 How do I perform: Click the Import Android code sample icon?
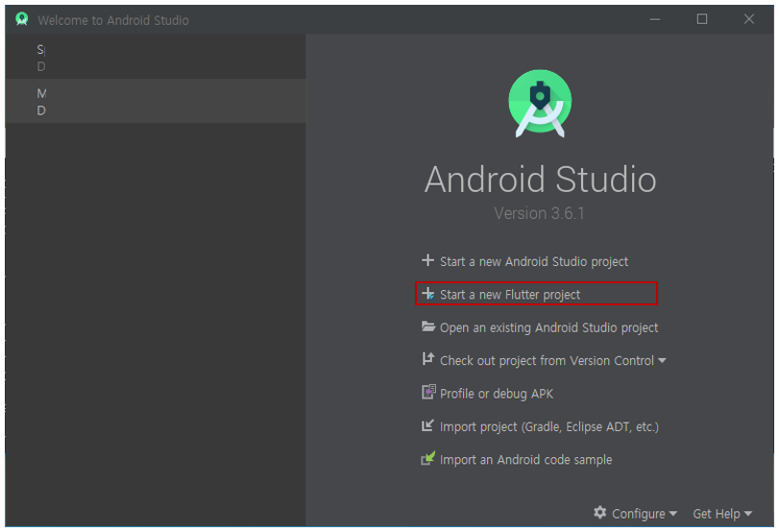[x=427, y=458]
